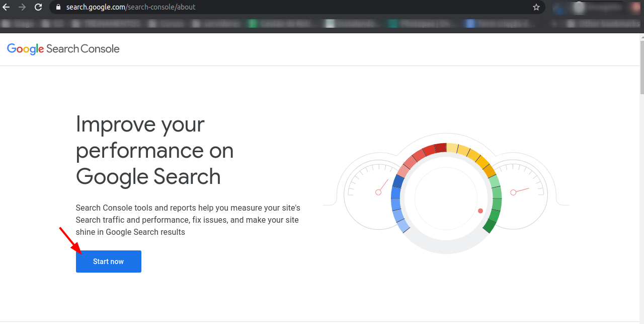Screen dimensions: 644x324
Task: Click the "Improve your performance on Google Search" heading
Action: (x=155, y=150)
